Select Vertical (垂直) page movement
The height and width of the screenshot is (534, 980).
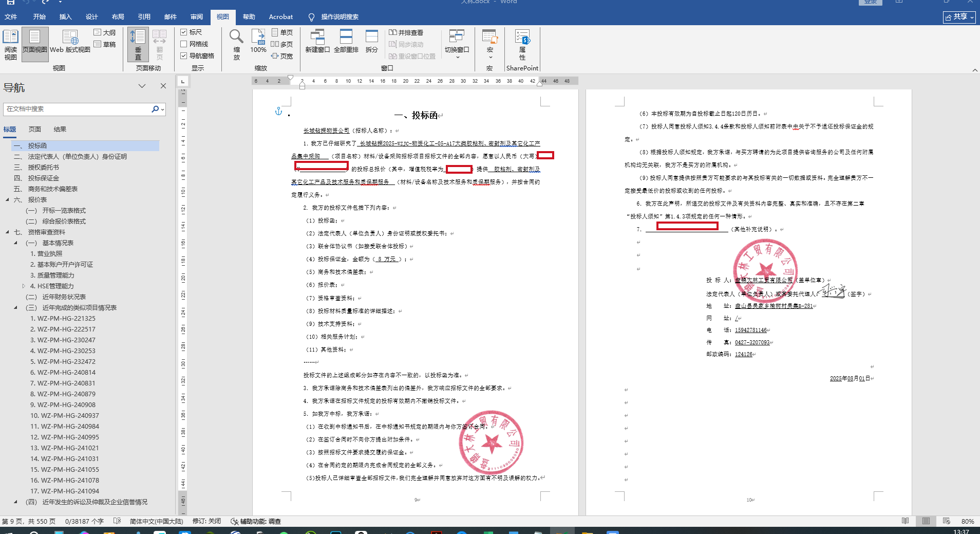click(x=138, y=45)
